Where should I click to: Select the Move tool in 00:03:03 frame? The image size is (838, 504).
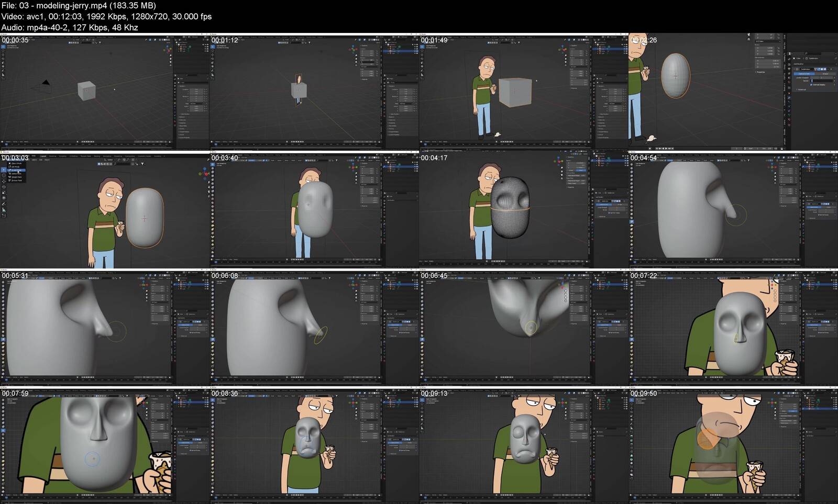[4, 181]
